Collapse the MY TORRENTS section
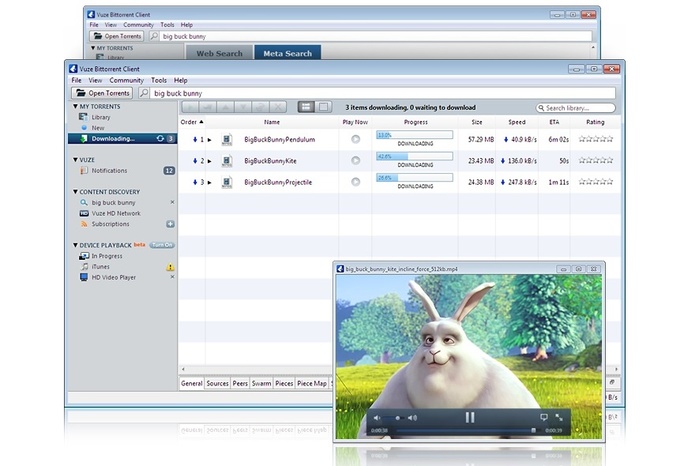The width and height of the screenshot is (699, 466). click(75, 107)
